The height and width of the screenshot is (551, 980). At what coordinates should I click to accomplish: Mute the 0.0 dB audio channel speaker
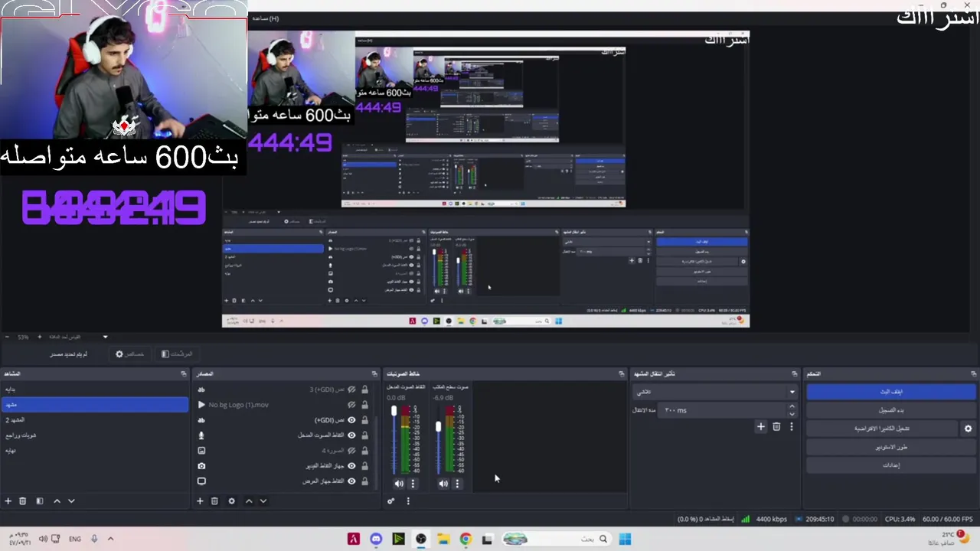tap(399, 484)
